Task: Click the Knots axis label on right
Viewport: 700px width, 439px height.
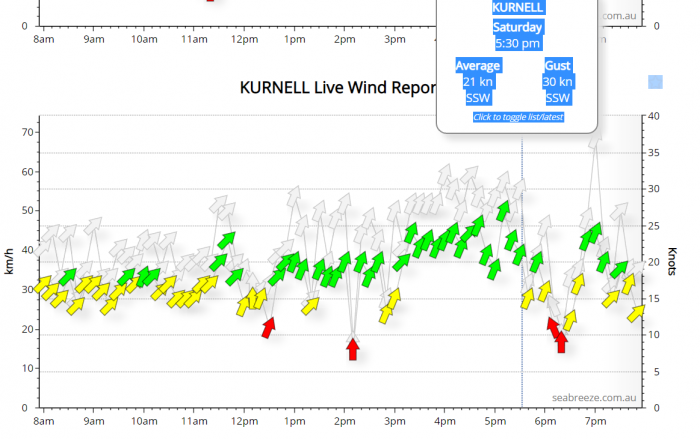Action: (673, 262)
